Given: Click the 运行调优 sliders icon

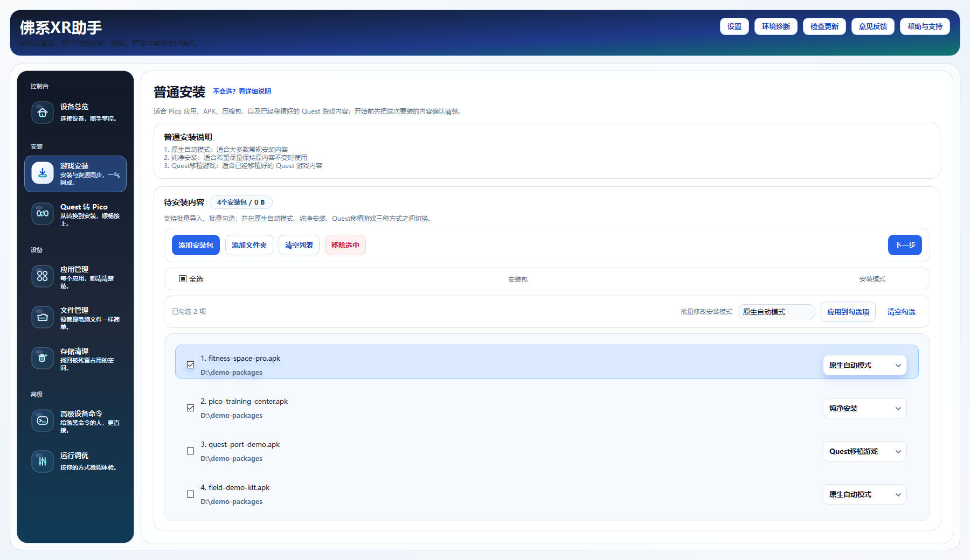Looking at the screenshot, I should point(43,461).
